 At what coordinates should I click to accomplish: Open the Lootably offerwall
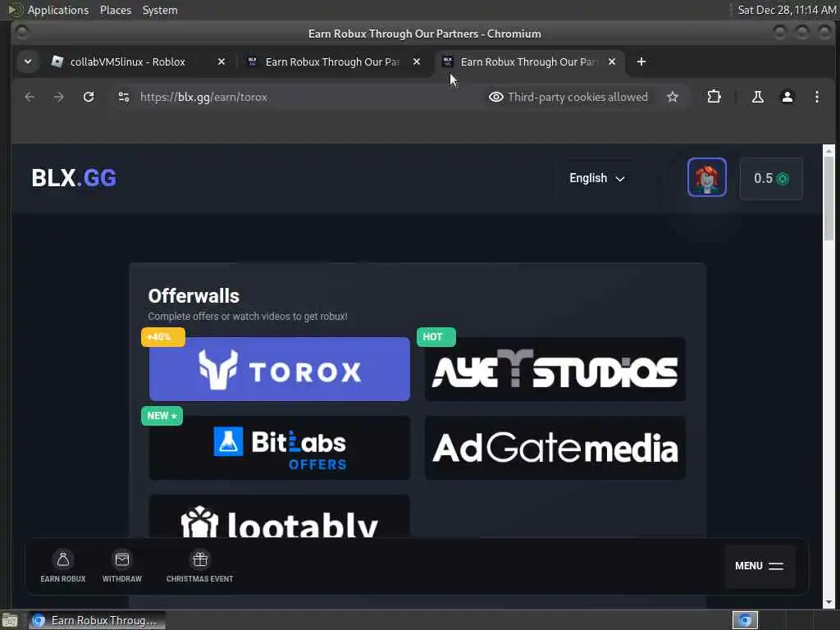tap(280, 517)
